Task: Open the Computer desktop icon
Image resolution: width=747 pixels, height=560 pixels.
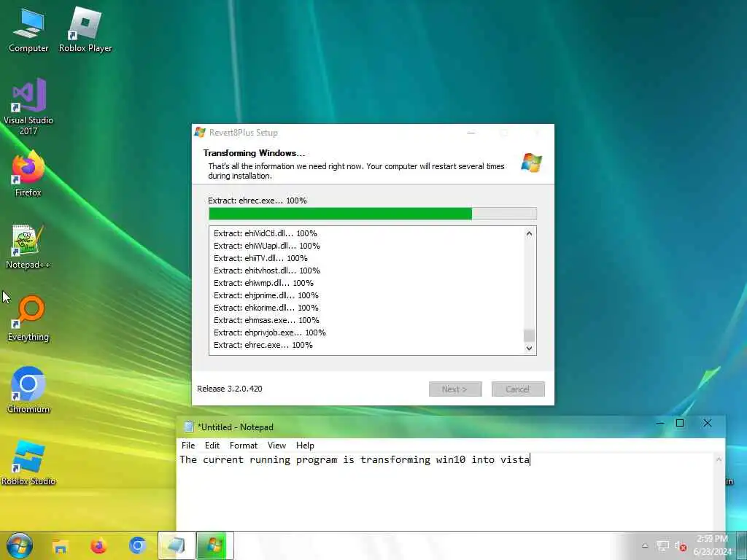Action: 28,29
